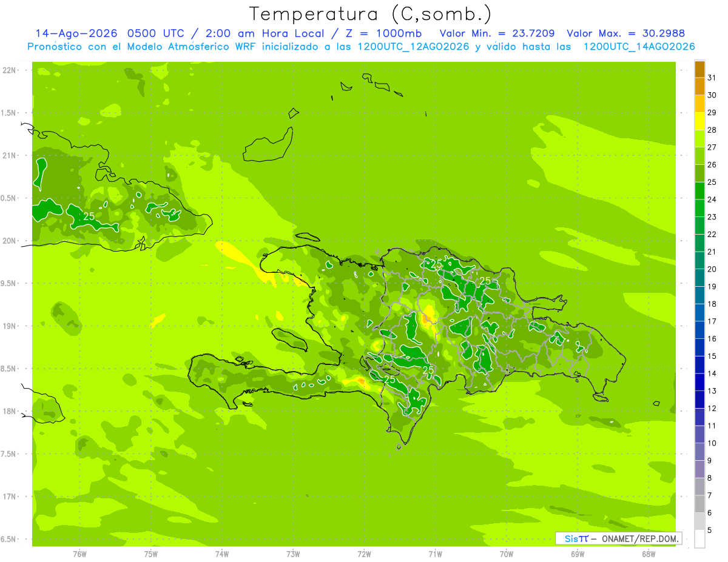Click the "20N" latitude label

(9, 241)
